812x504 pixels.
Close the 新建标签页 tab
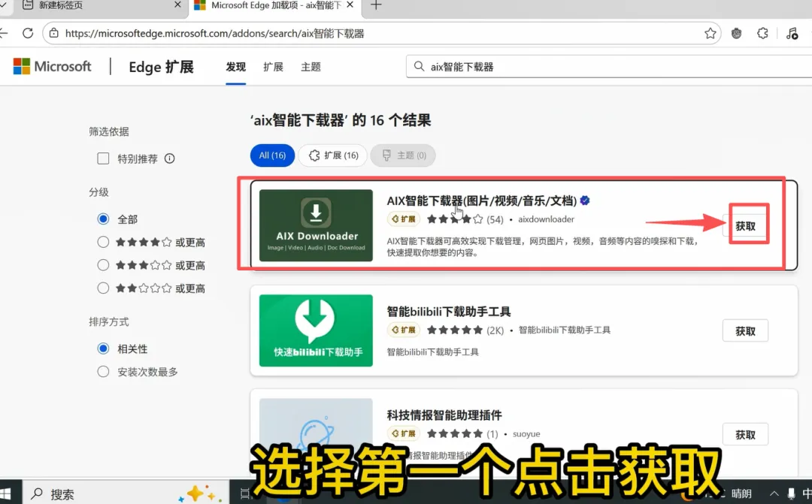point(177,5)
